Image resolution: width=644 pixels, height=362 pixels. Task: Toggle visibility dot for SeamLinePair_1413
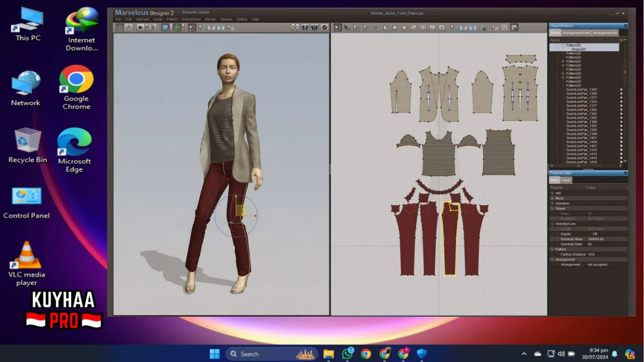pyautogui.click(x=621, y=154)
